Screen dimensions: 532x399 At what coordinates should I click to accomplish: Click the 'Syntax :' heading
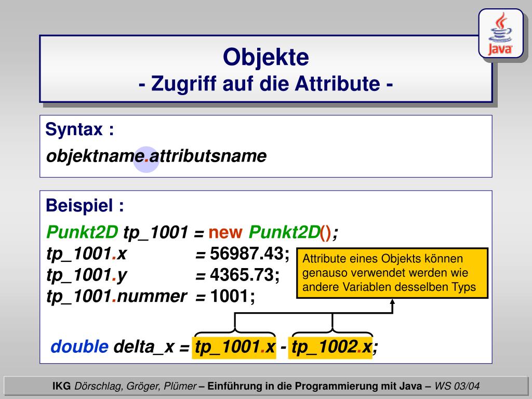pyautogui.click(x=79, y=129)
